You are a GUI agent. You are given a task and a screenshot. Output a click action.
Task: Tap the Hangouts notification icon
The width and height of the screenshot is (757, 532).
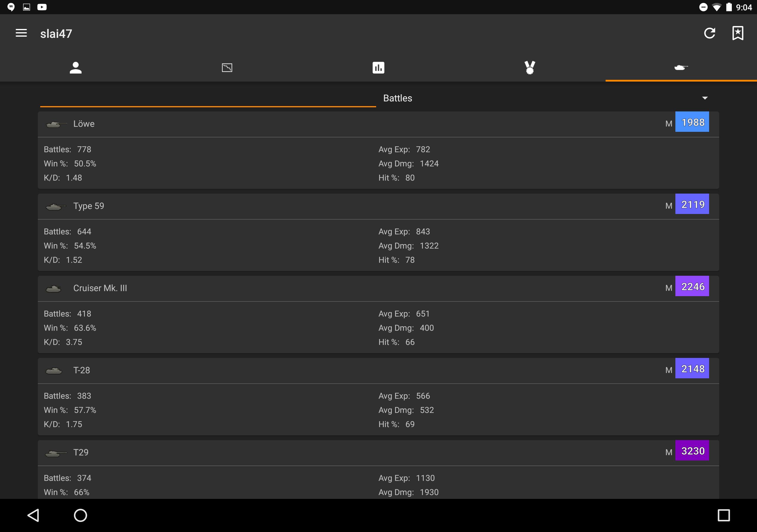[x=11, y=7]
